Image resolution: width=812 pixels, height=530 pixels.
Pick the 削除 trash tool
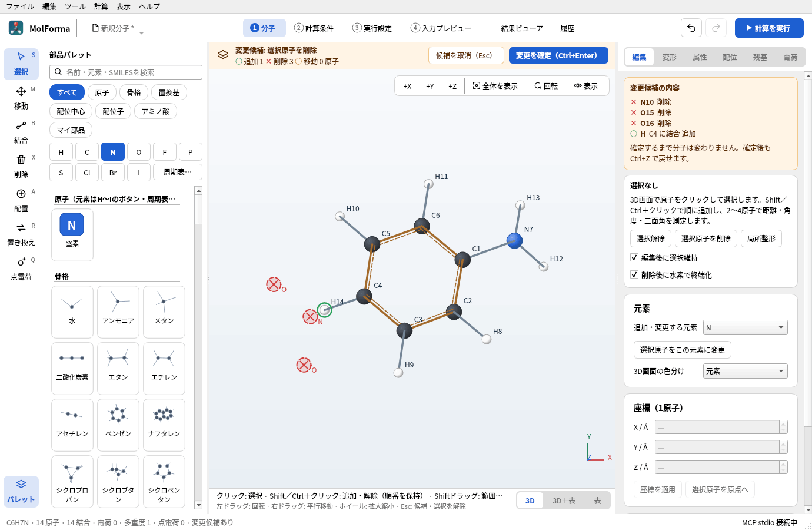tap(21, 166)
